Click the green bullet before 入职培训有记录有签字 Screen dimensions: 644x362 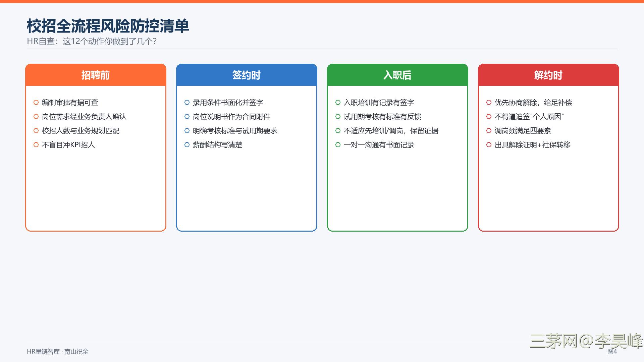point(338,103)
